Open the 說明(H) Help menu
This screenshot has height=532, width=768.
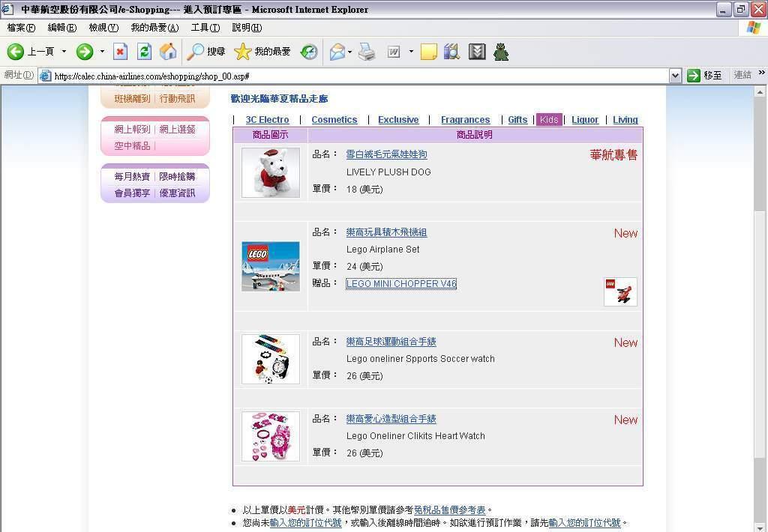247,28
